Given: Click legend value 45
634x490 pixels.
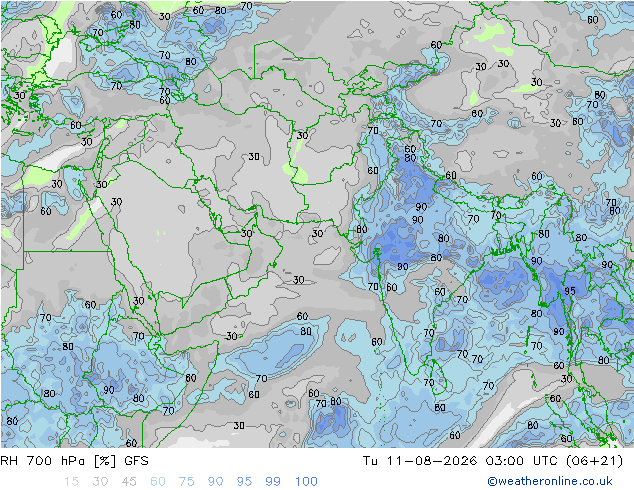Looking at the screenshot, I should (x=129, y=482).
